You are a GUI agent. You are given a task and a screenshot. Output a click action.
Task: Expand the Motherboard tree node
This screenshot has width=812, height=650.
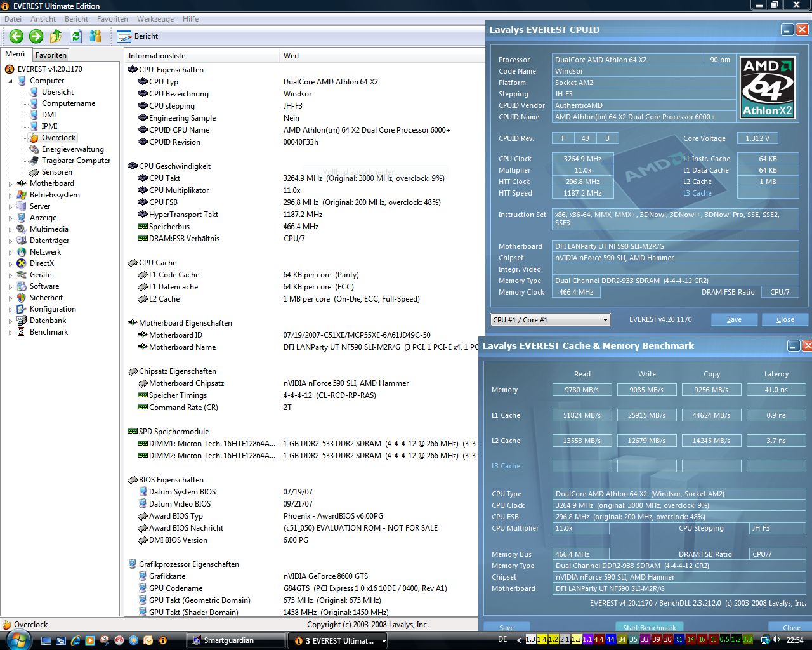pyautogui.click(x=10, y=184)
